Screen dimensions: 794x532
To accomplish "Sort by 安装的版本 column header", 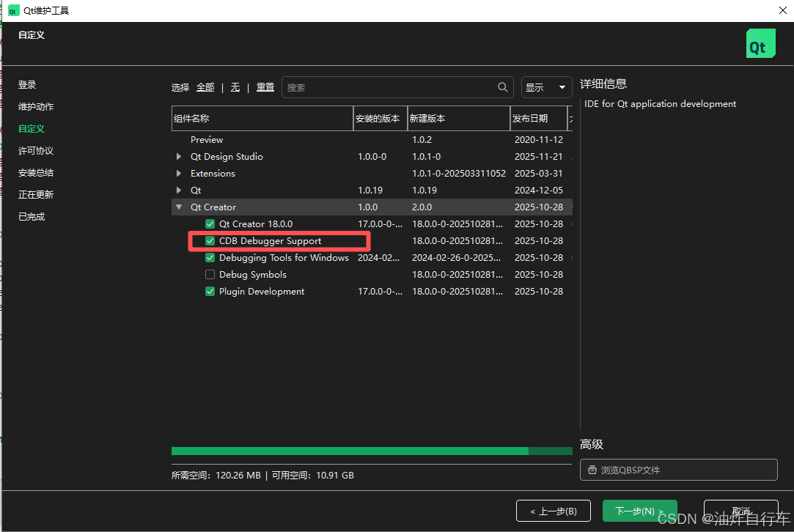I will tap(381, 119).
